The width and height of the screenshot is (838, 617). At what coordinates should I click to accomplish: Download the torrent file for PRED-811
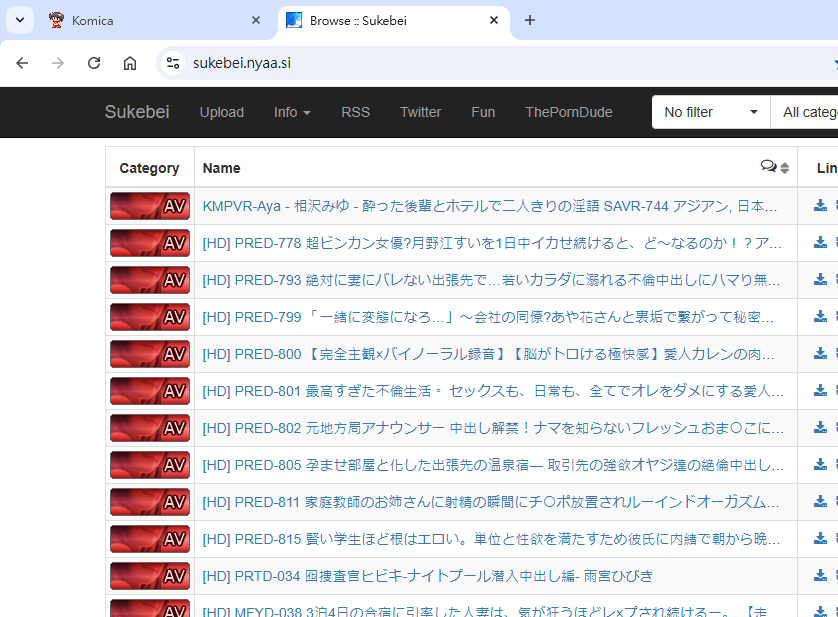[x=820, y=502]
